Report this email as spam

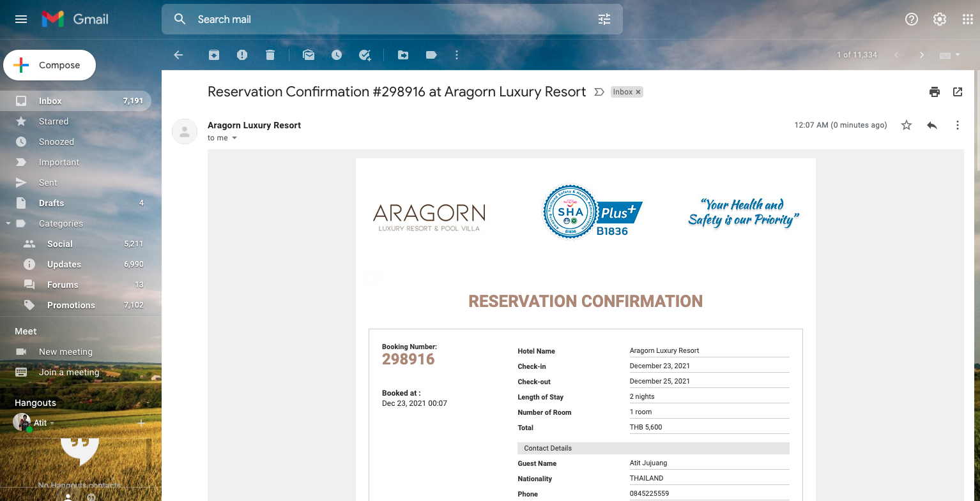click(x=242, y=55)
